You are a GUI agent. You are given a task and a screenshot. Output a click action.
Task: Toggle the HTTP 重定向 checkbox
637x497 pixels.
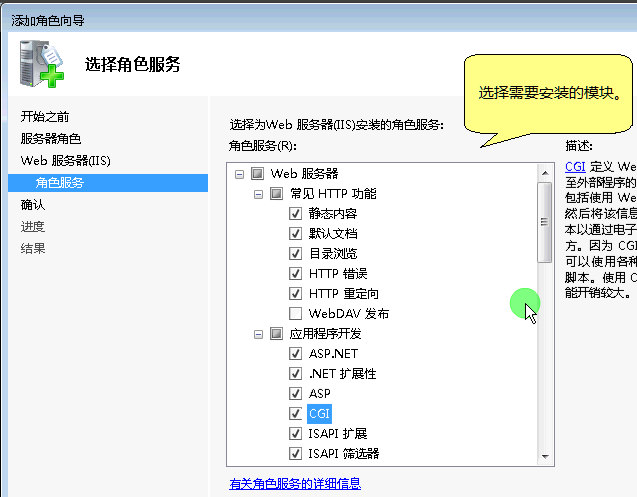pyautogui.click(x=295, y=293)
